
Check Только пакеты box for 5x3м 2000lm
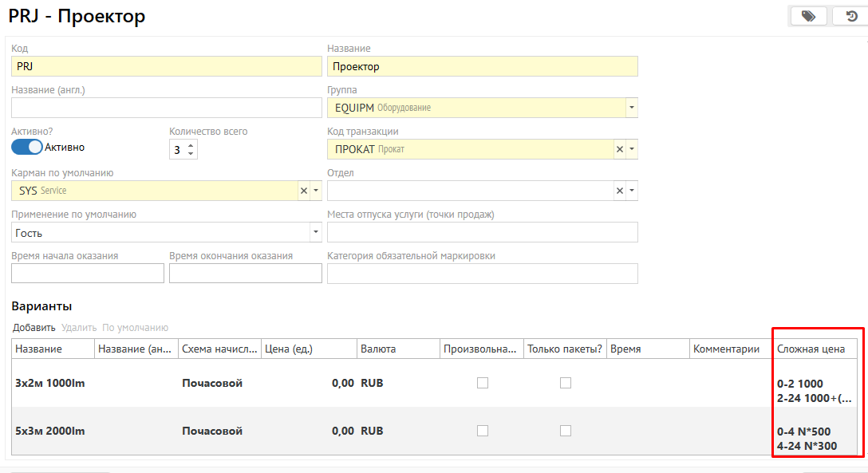(565, 431)
